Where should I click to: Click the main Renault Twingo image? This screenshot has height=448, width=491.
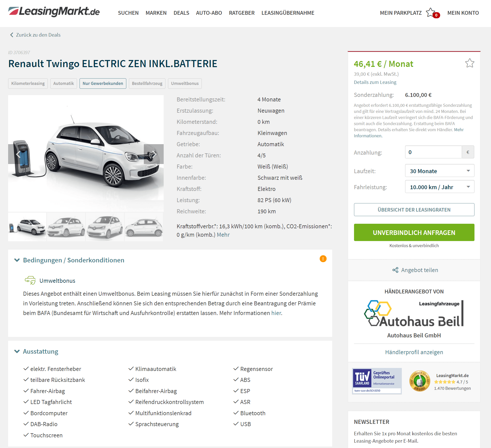[86, 154]
